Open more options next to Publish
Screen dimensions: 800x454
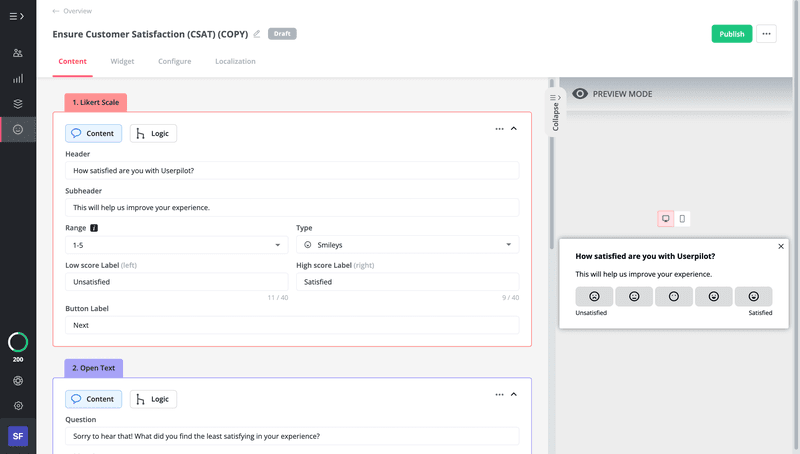[x=767, y=34]
